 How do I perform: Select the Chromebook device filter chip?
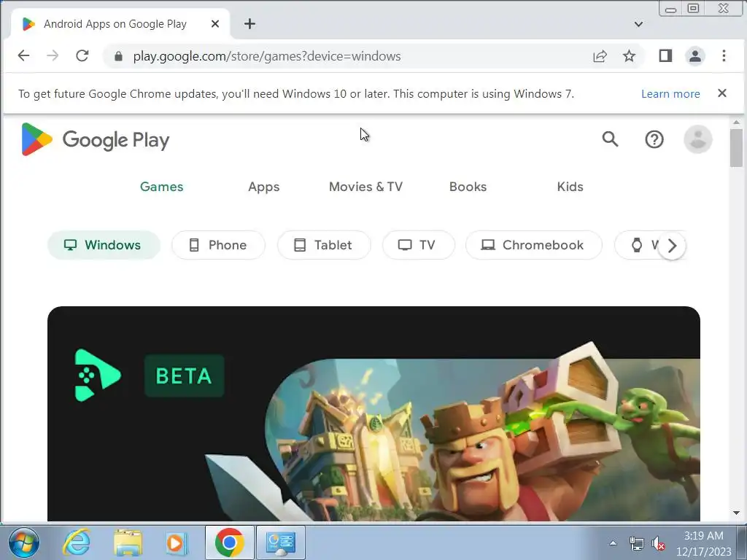click(x=533, y=245)
